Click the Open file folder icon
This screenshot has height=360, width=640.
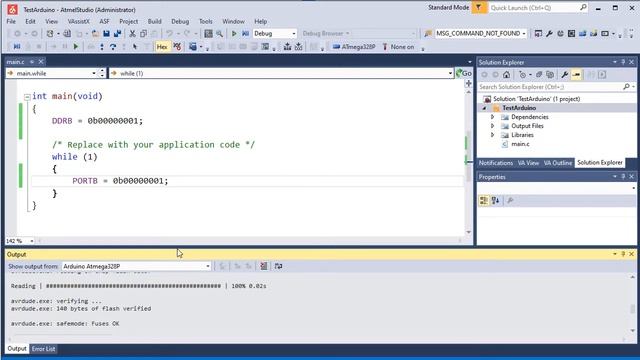tap(95, 33)
